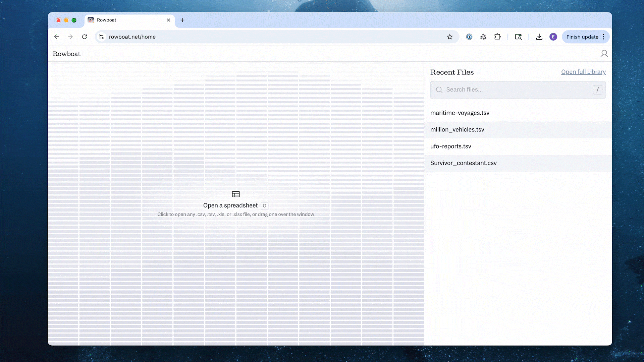Image resolution: width=644 pixels, height=362 pixels.
Task: Expand the options next to Finish update
Action: pyautogui.click(x=603, y=37)
